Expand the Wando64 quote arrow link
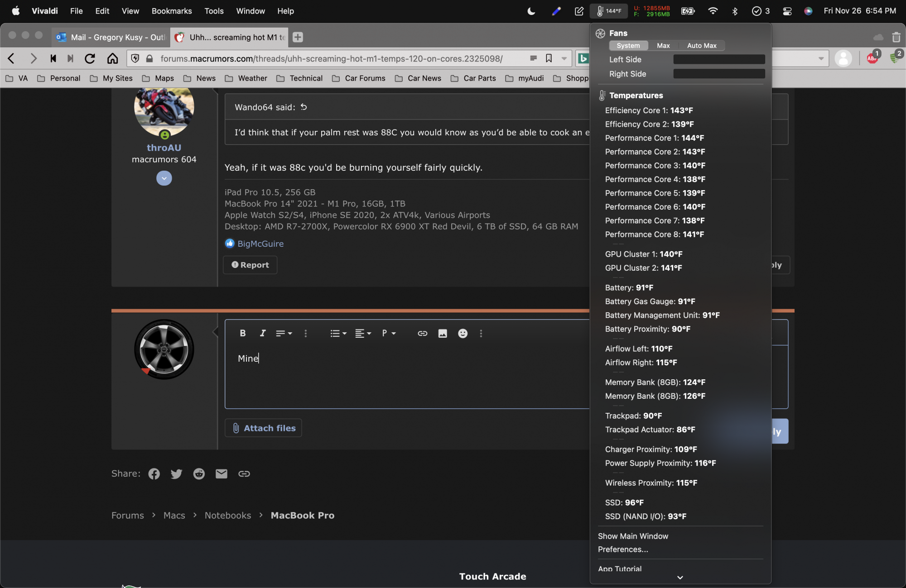The width and height of the screenshot is (906, 588). 304,107
